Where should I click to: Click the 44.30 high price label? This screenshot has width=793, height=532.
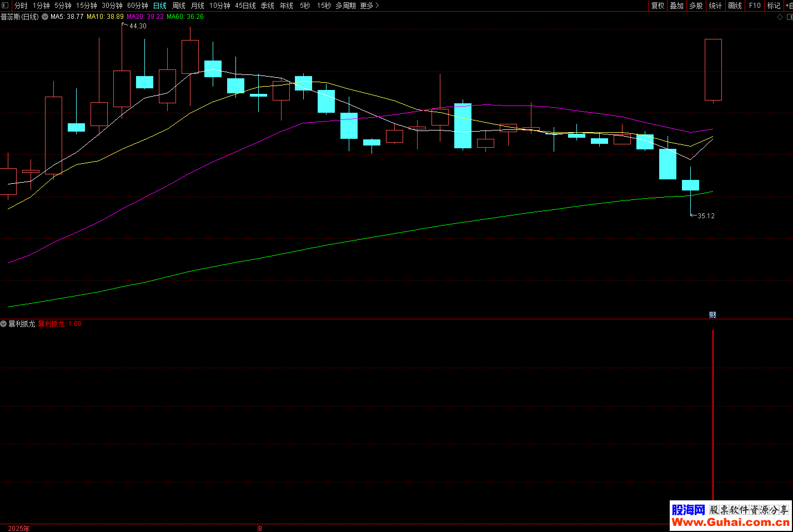[138, 26]
